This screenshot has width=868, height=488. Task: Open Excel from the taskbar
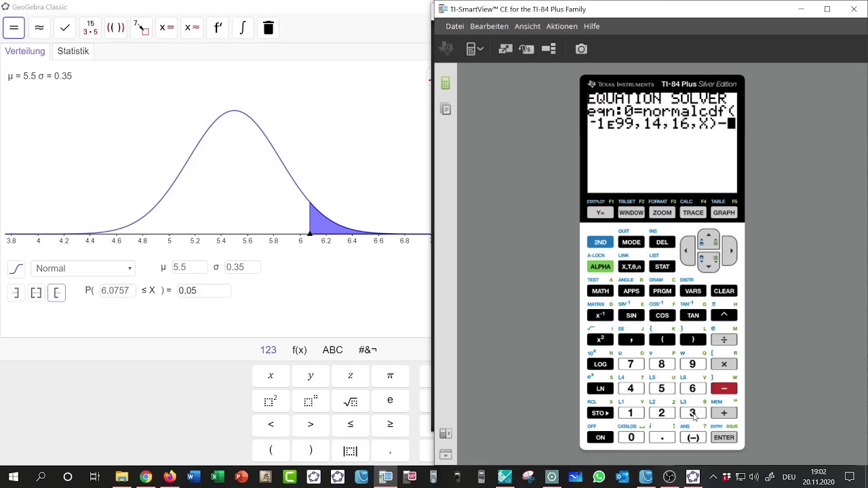click(x=217, y=477)
